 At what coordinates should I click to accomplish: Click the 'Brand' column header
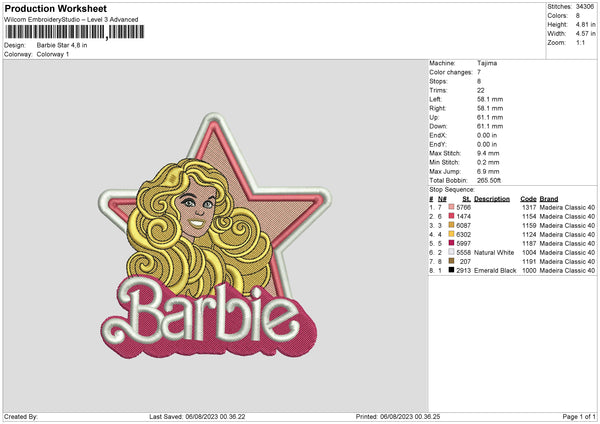point(549,199)
